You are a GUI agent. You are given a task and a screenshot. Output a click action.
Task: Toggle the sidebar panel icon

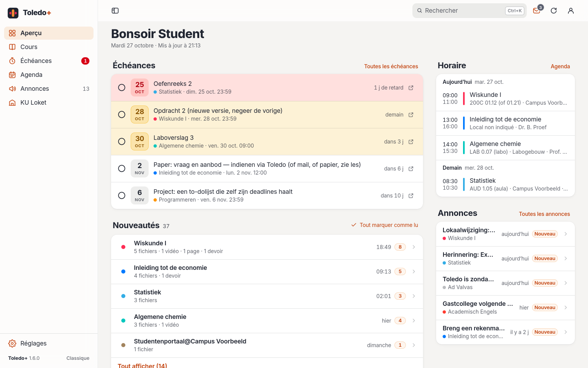point(115,11)
